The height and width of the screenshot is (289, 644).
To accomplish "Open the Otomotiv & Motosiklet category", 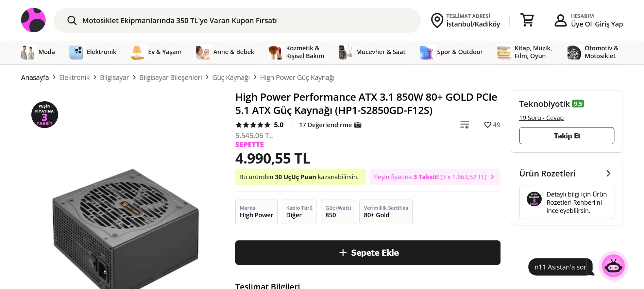I will 593,52.
